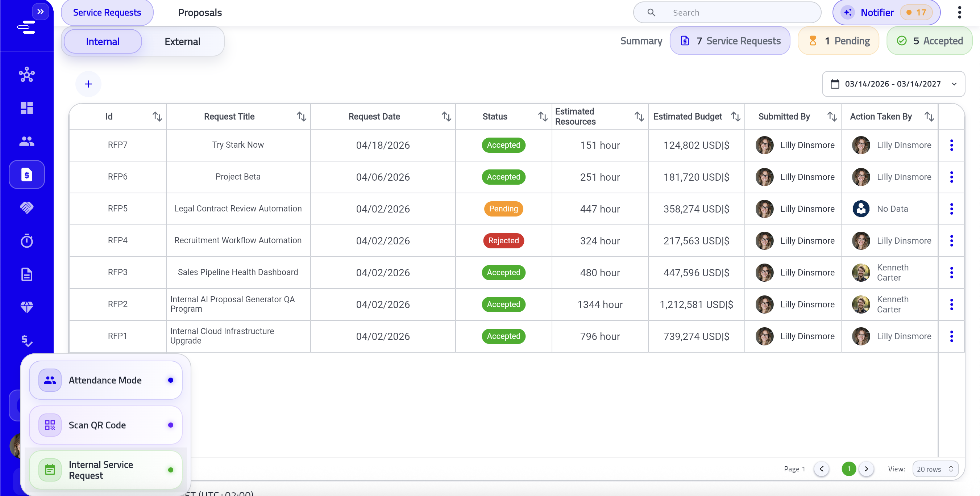Screen dimensions: 980x496
Task: Enable Scan QR Code mode
Action: pos(106,425)
